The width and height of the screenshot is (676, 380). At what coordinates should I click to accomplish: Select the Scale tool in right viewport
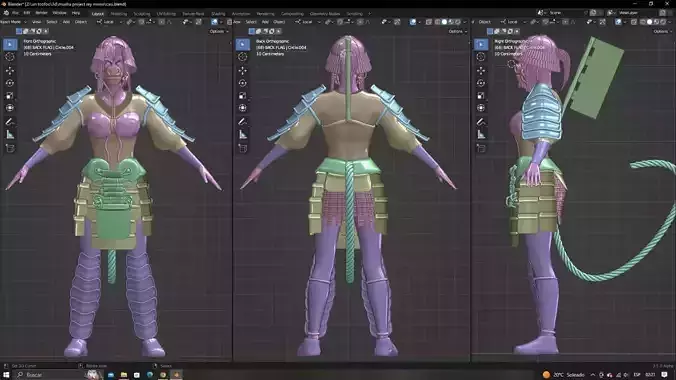[481, 95]
